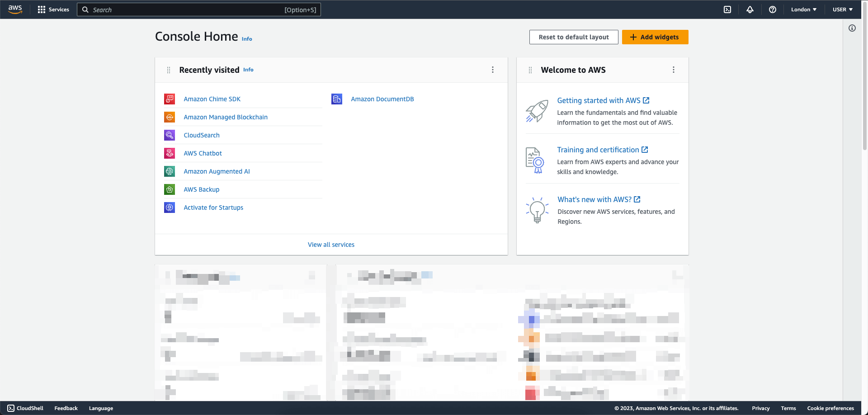Click the Activate for Startups icon

pyautogui.click(x=170, y=207)
